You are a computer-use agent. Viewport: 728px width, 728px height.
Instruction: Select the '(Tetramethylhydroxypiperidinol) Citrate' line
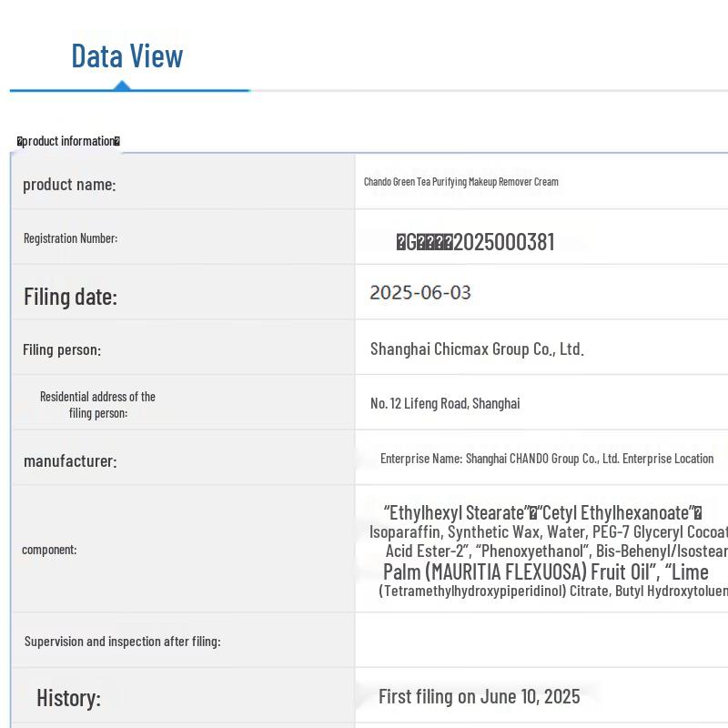pos(553,591)
